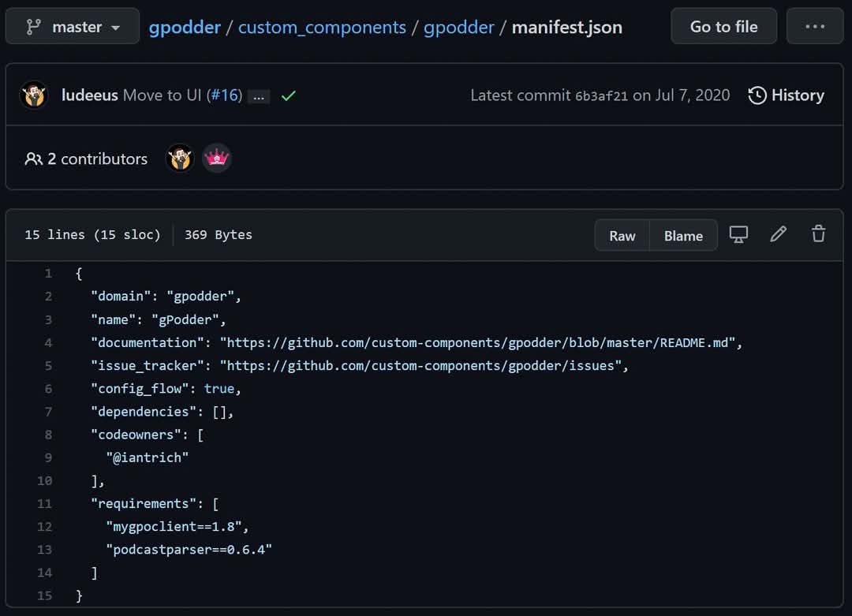Screen dimensions: 852x616
Task: Open ludeeus avatar in the commit row
Action: point(34,95)
